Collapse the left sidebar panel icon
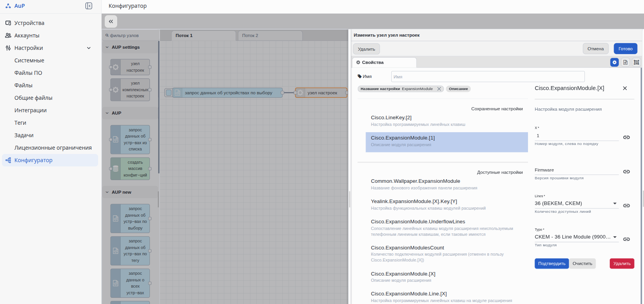This screenshot has width=644, height=304. (x=89, y=6)
